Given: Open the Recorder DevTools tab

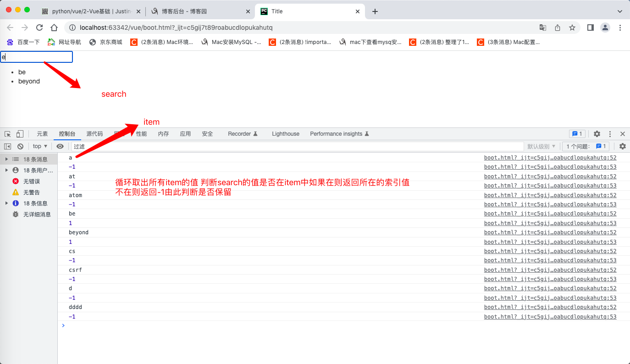Looking at the screenshot, I should pyautogui.click(x=243, y=134).
